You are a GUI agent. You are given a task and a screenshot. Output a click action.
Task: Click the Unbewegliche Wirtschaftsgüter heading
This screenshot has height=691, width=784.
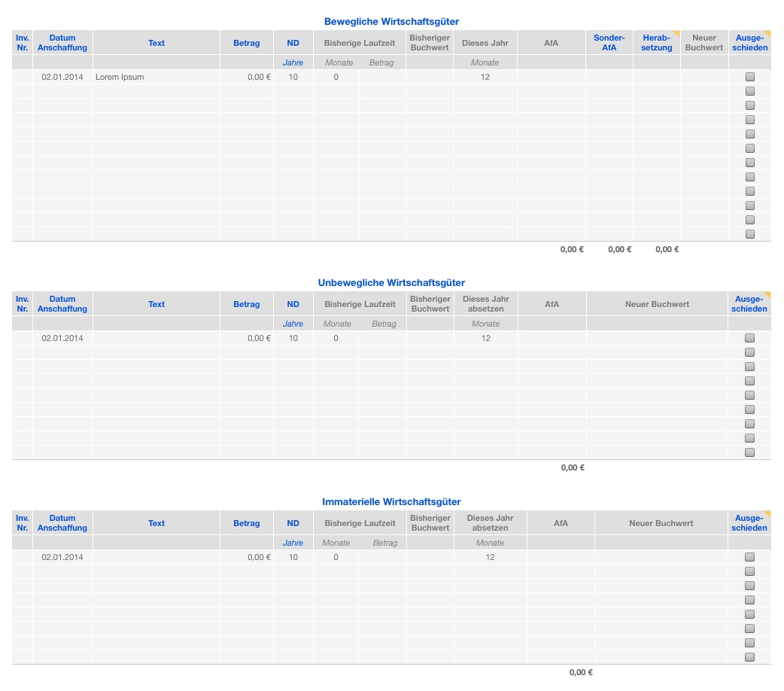[x=391, y=283]
